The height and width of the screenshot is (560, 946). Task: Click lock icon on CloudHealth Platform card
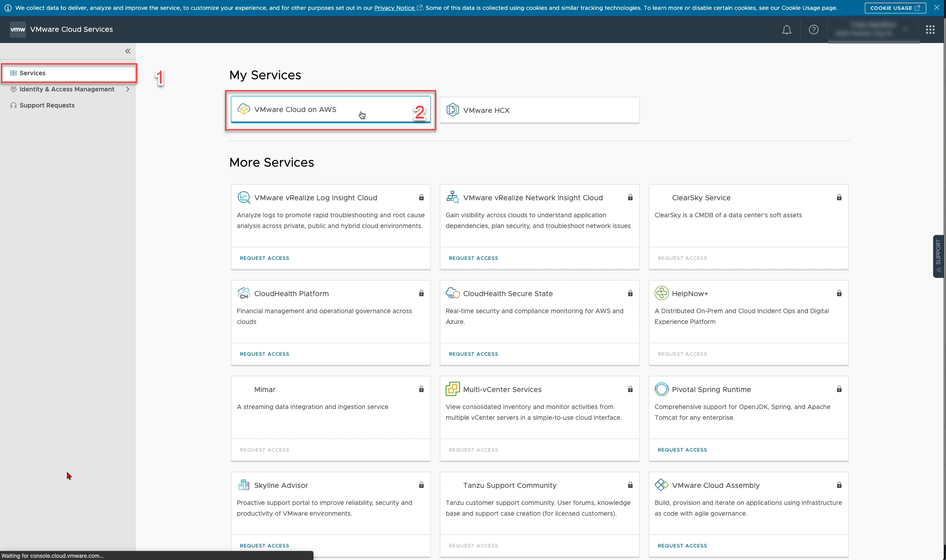(x=421, y=293)
